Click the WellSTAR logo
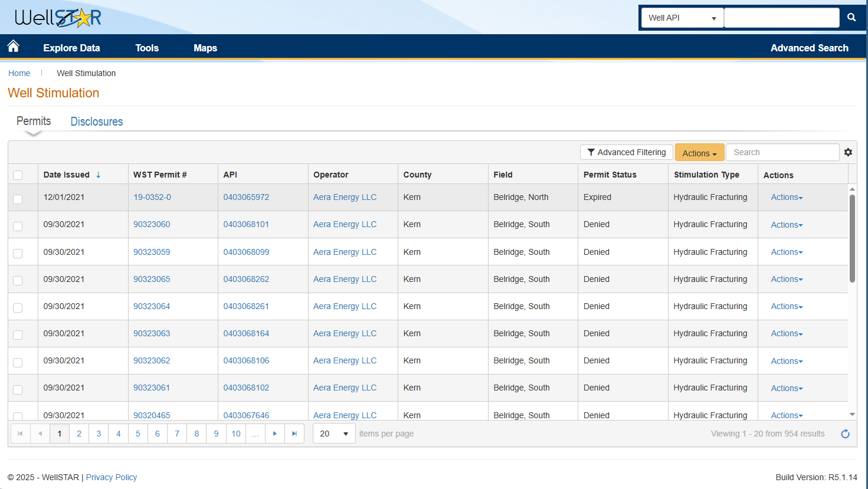The height and width of the screenshot is (489, 868). (58, 18)
